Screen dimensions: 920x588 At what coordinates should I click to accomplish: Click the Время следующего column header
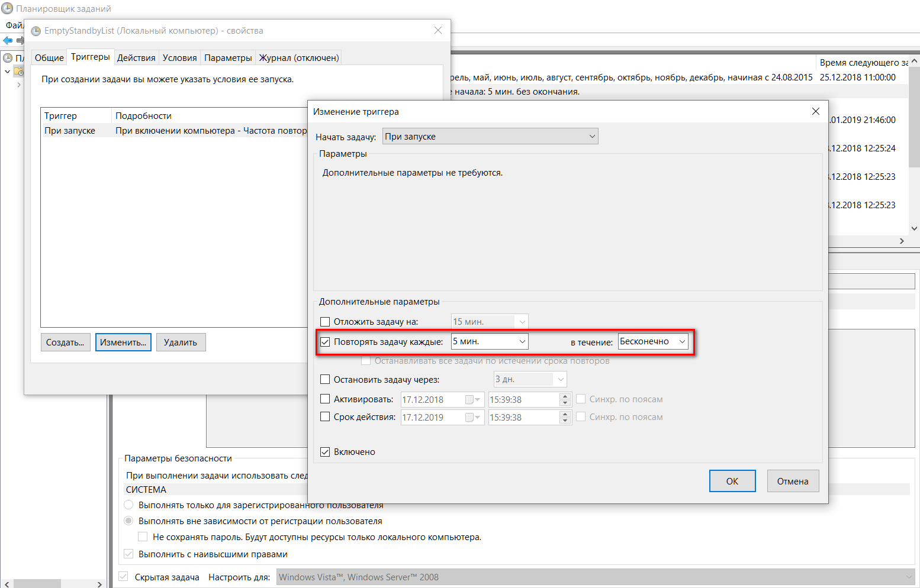pos(863,63)
